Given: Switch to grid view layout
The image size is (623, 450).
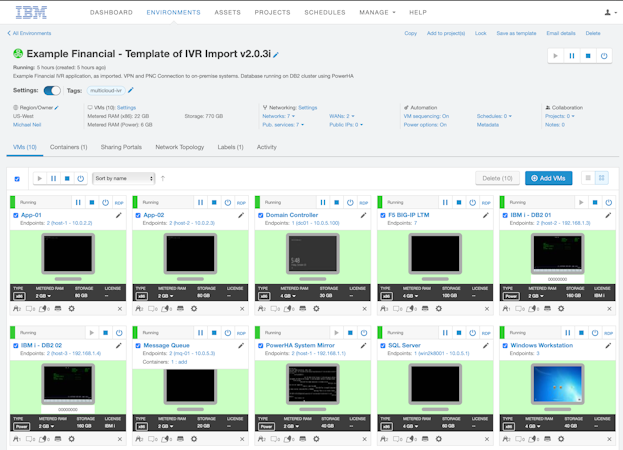Looking at the screenshot, I should point(602,178).
